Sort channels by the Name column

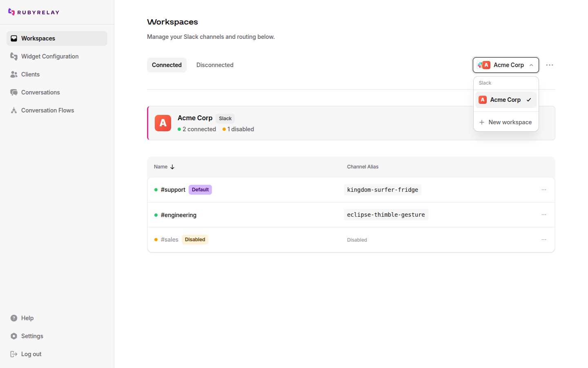pos(164,167)
